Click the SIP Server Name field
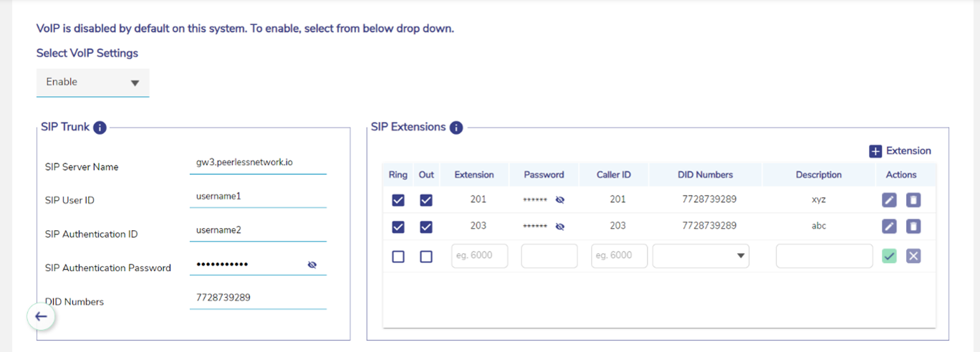The width and height of the screenshot is (980, 352). tap(257, 163)
